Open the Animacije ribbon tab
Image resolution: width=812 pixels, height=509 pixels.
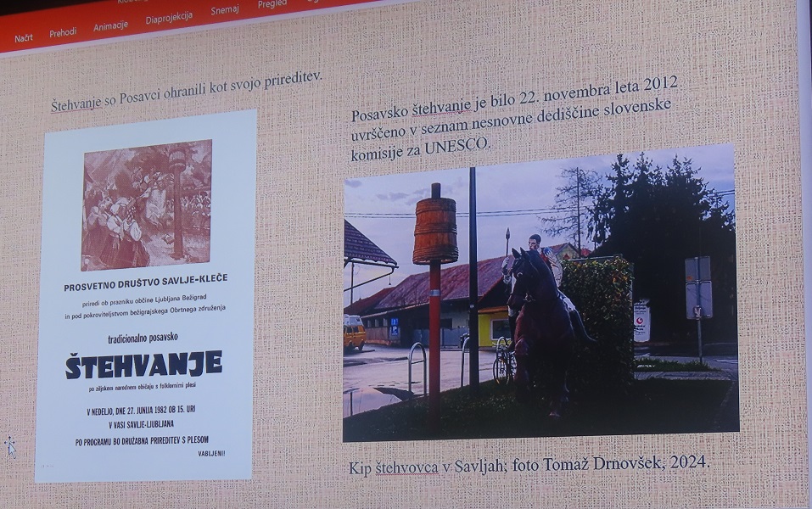click(x=110, y=26)
